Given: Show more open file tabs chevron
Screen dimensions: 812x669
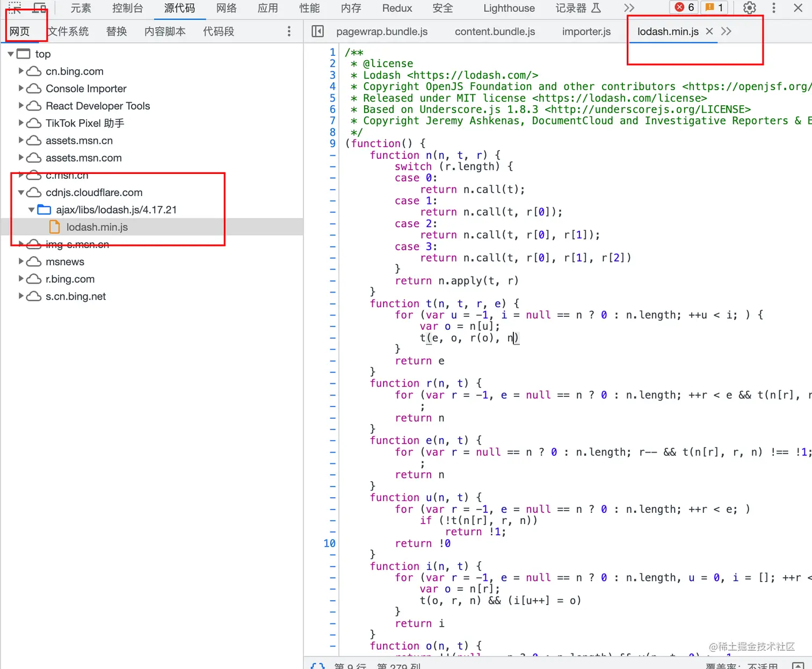Looking at the screenshot, I should click(727, 31).
